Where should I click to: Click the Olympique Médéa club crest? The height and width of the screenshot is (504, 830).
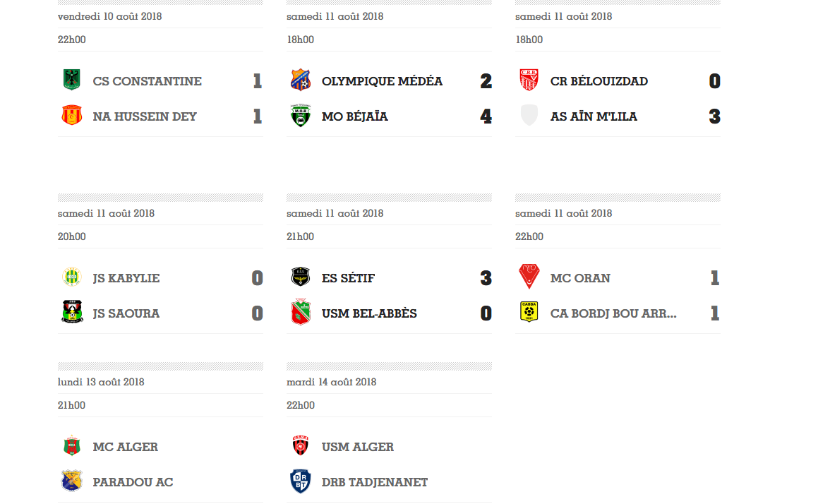300,80
